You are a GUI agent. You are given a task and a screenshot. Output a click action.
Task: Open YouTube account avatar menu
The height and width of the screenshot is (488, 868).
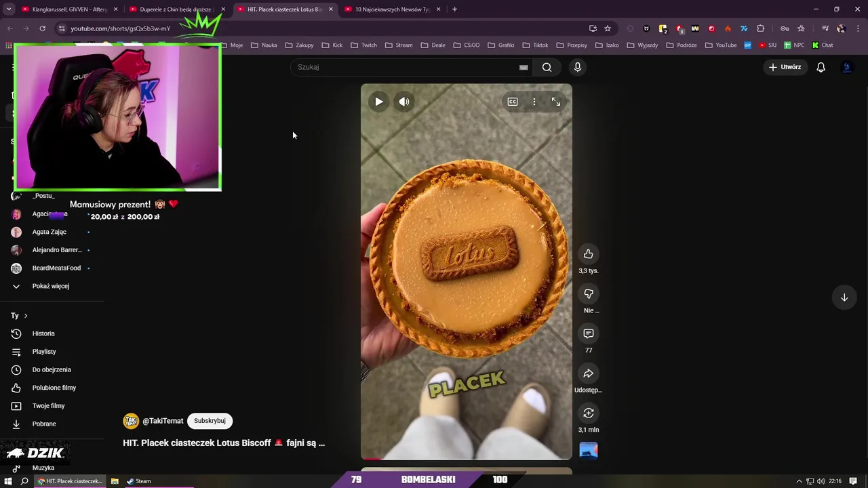point(847,67)
